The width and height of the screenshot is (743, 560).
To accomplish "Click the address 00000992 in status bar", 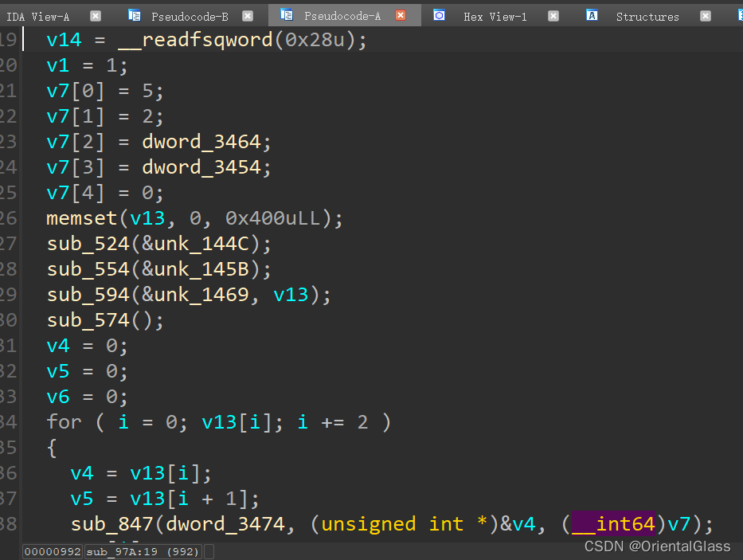I will (53, 551).
